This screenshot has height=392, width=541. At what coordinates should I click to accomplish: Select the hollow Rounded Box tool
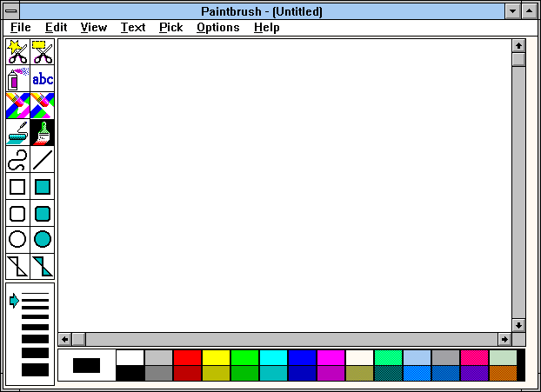(x=18, y=214)
